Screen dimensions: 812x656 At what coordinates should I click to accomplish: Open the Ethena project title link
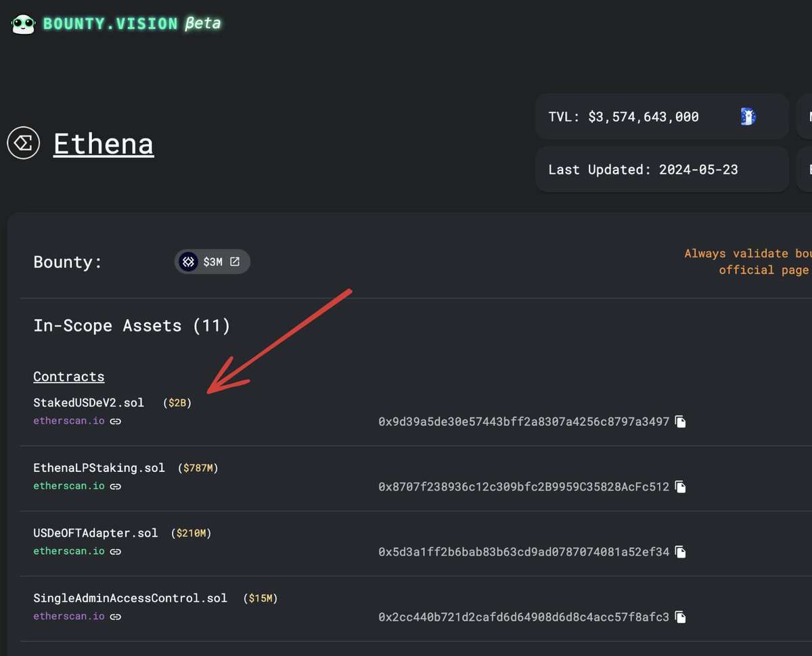104,144
